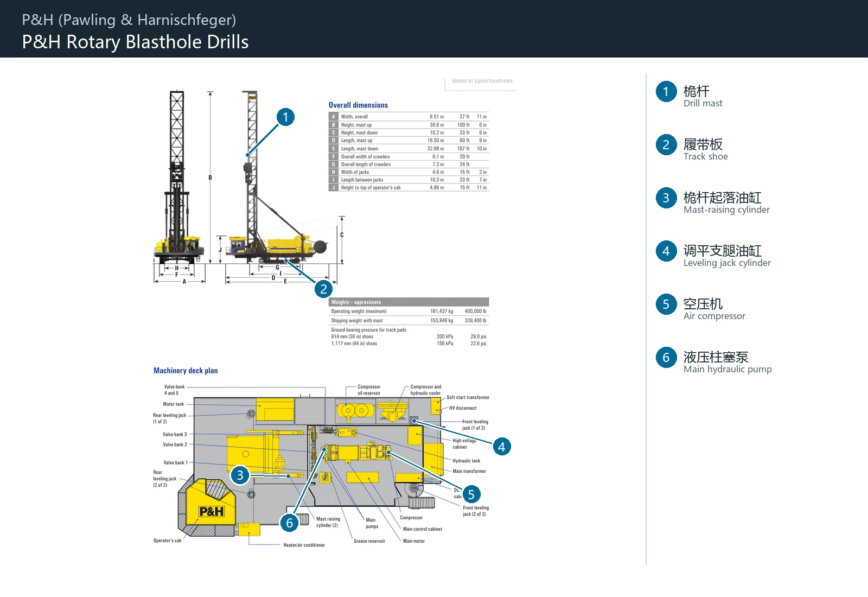Select the 'Heater/air conditioner' deck plan label
This screenshot has width=868, height=597.
pyautogui.click(x=304, y=545)
